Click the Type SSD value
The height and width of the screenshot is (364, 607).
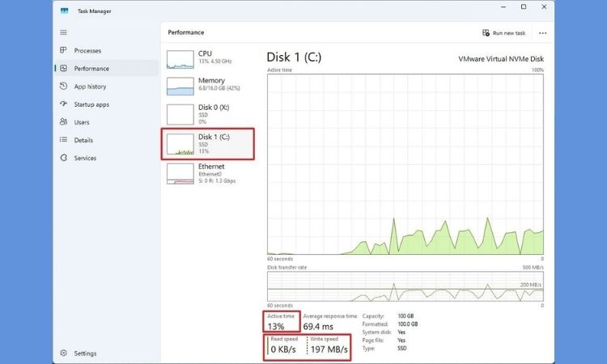pos(401,348)
